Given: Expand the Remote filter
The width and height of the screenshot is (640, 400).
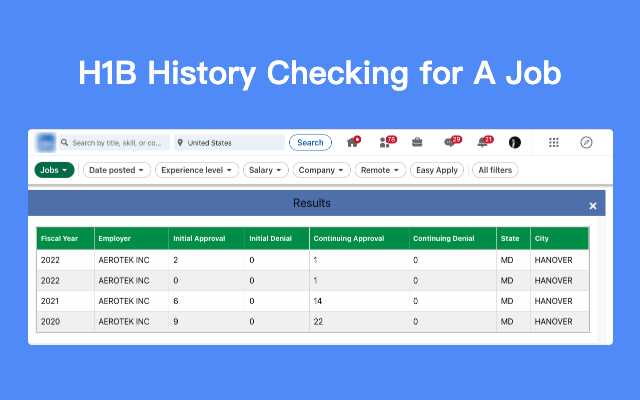Looking at the screenshot, I should pos(380,170).
